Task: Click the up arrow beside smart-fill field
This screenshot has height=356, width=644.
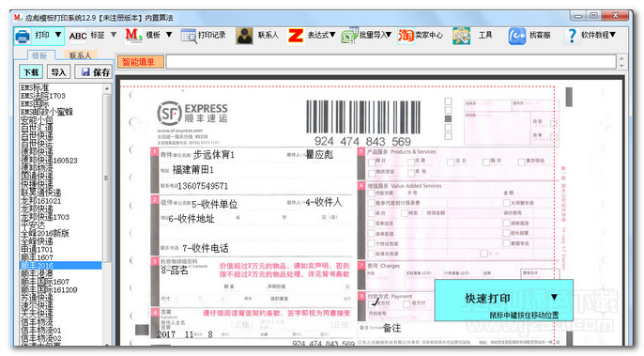Action: click(x=621, y=58)
